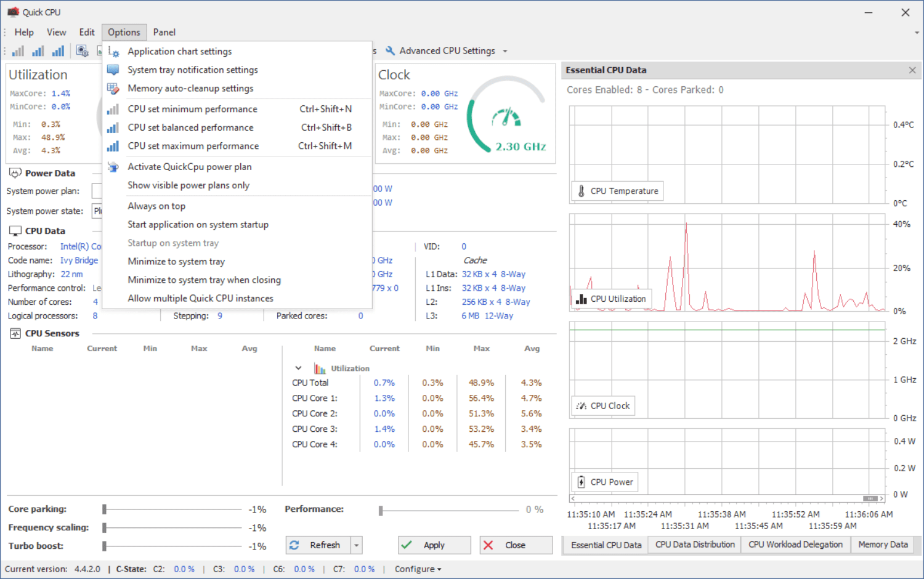
Task: Switch to the CPU Workload Delegation tab
Action: pyautogui.click(x=795, y=545)
